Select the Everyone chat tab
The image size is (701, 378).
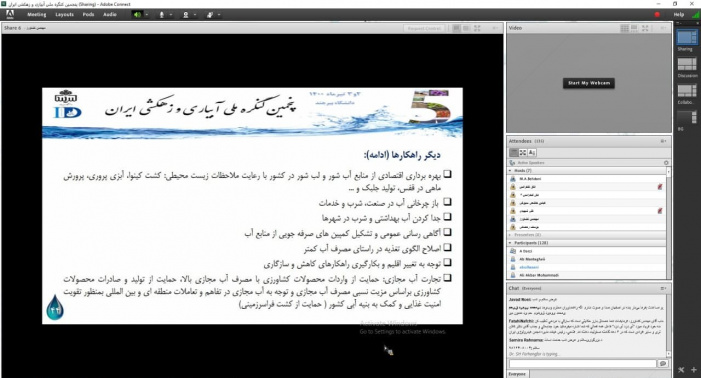(x=517, y=374)
